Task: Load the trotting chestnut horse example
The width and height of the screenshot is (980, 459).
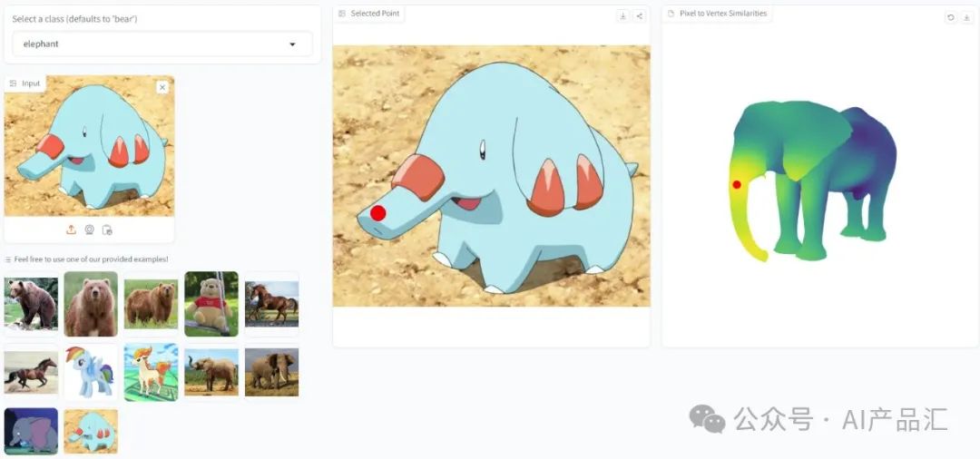Action: pyautogui.click(x=272, y=304)
